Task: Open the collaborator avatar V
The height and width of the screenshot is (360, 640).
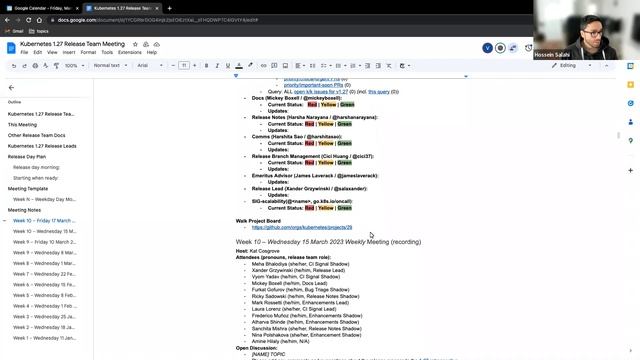Action: (487, 48)
